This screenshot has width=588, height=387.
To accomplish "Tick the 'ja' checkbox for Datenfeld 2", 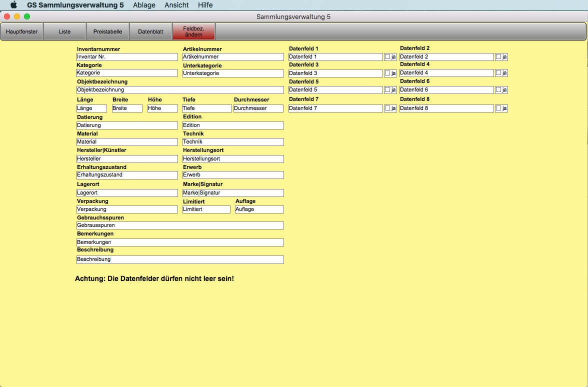I will [498, 57].
